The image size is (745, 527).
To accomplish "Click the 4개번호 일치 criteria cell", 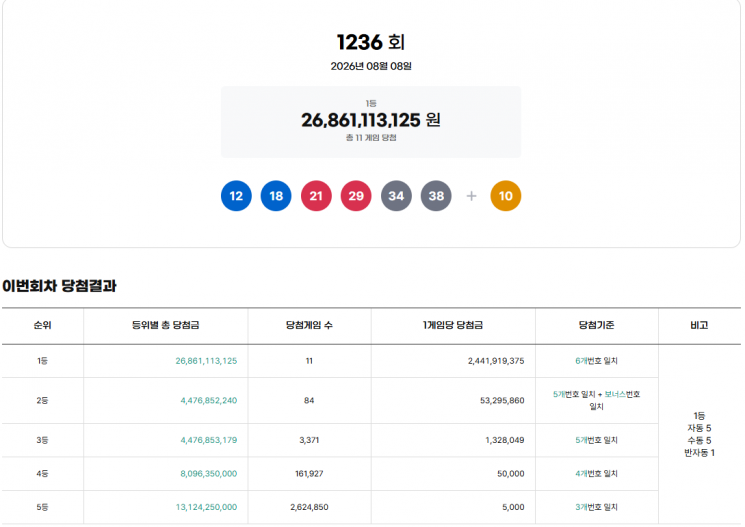I will pos(596,474).
